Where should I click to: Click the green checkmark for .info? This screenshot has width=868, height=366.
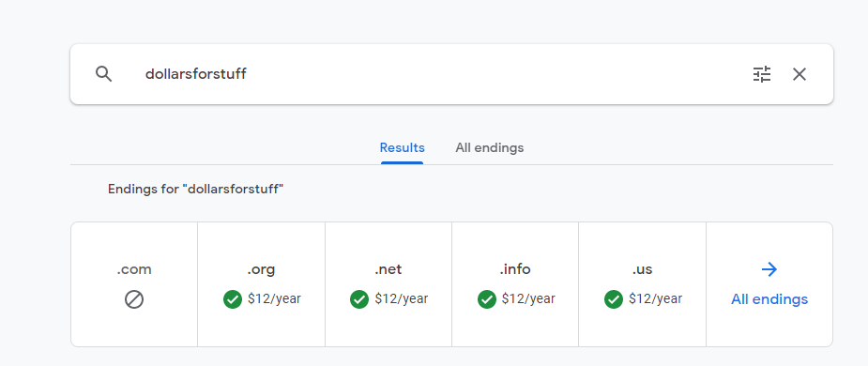click(x=487, y=299)
